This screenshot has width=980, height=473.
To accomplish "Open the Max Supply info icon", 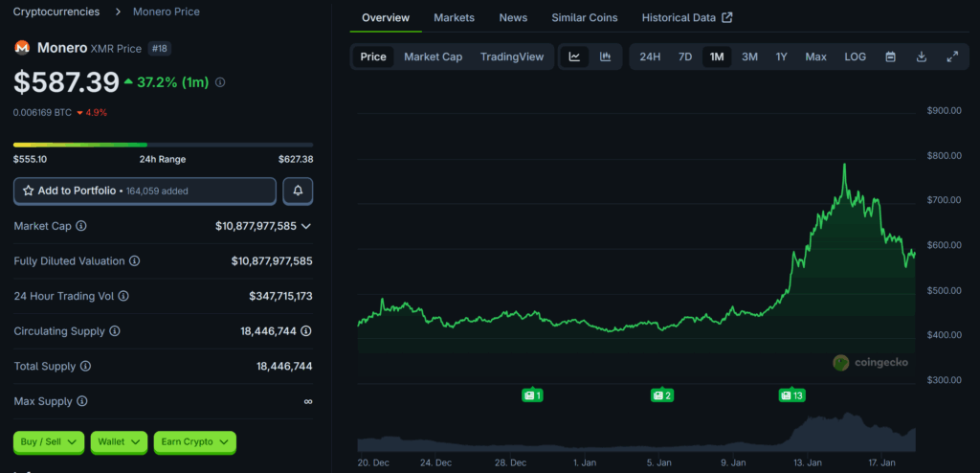I will 82,401.
